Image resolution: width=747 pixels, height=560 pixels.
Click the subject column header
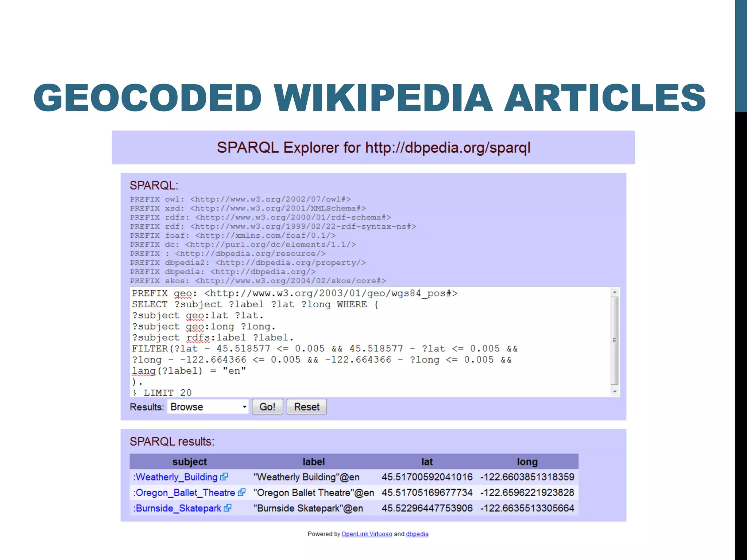click(x=189, y=462)
